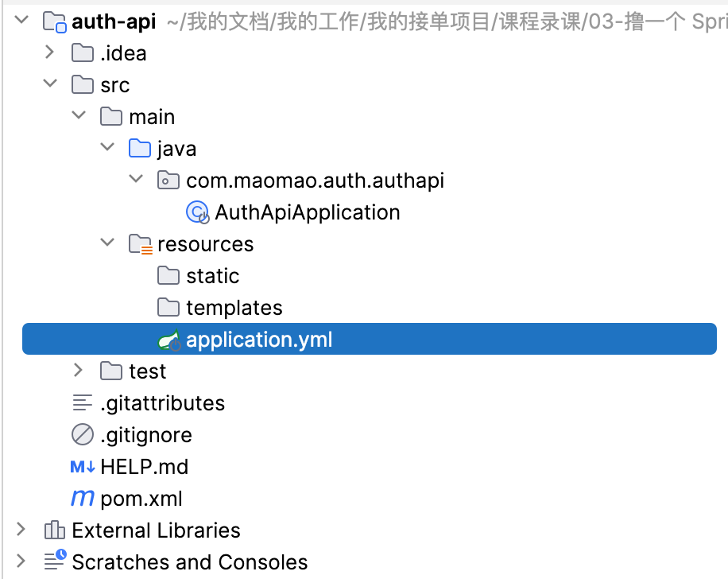Click the resources folder icon
This screenshot has height=579, width=728.
point(140,244)
